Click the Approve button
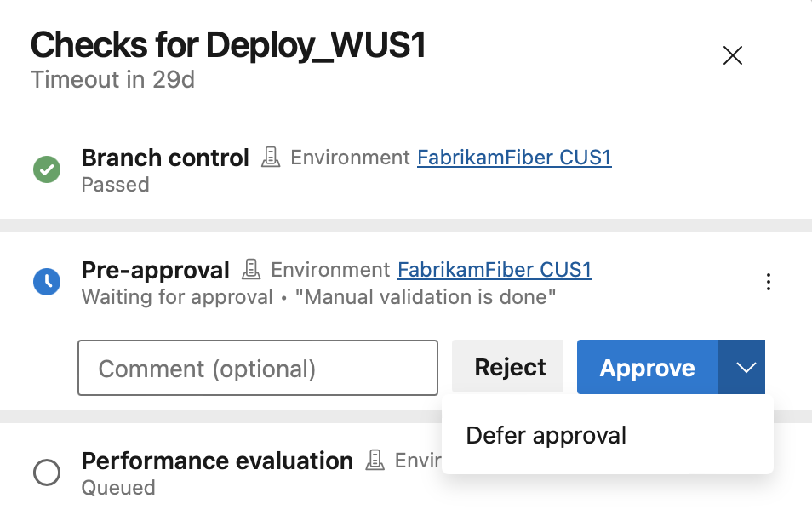Viewport: 812px width, 527px height. 647,367
